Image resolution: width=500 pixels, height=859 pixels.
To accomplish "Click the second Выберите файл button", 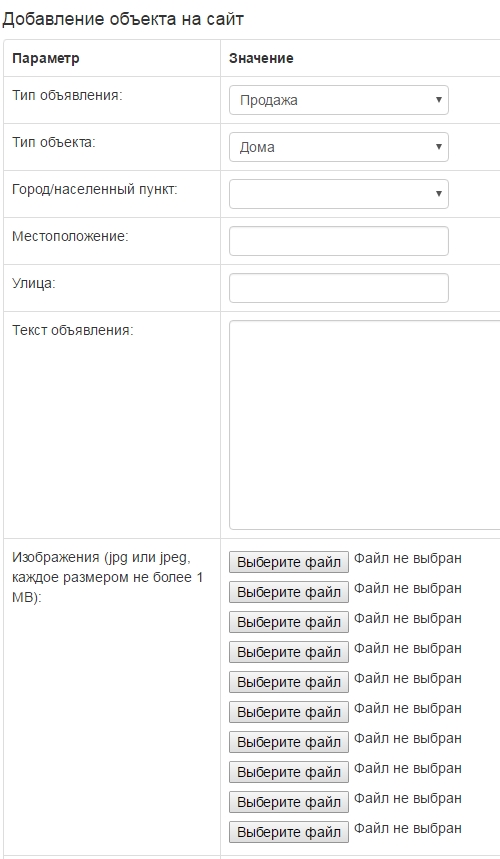I will tap(289, 592).
